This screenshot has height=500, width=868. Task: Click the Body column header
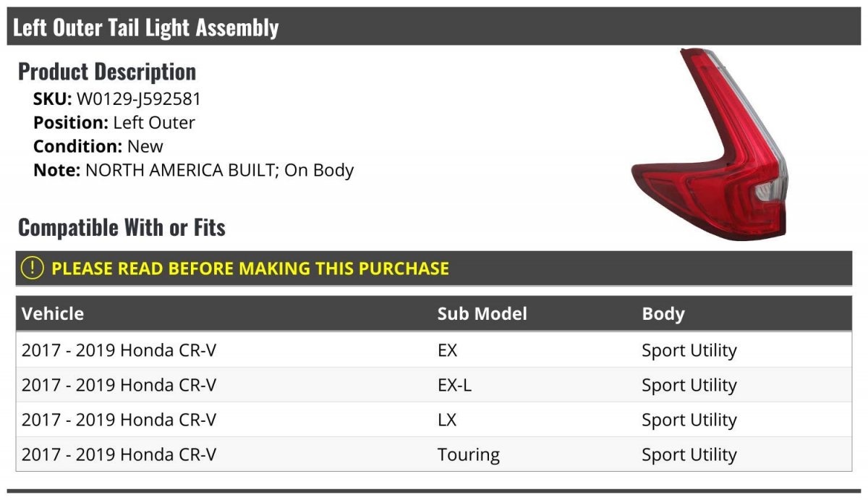click(x=663, y=313)
